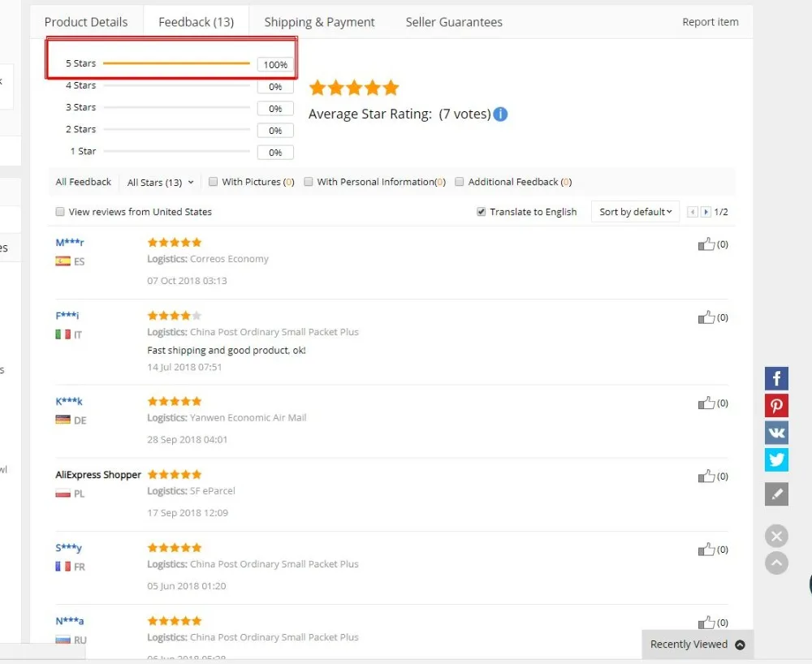
Task: Go to previous feedback page arrow
Action: pyautogui.click(x=693, y=212)
